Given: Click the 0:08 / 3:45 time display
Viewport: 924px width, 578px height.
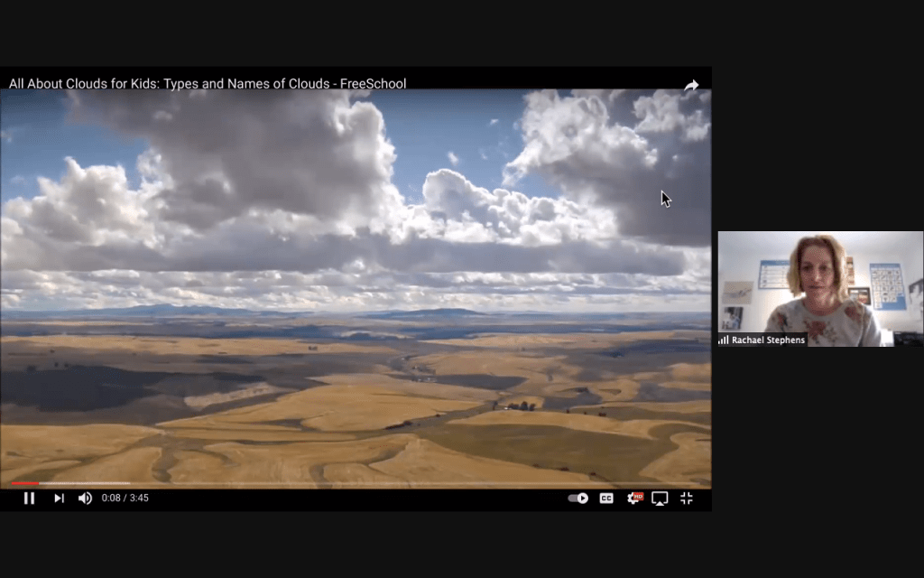Looking at the screenshot, I should tap(125, 498).
